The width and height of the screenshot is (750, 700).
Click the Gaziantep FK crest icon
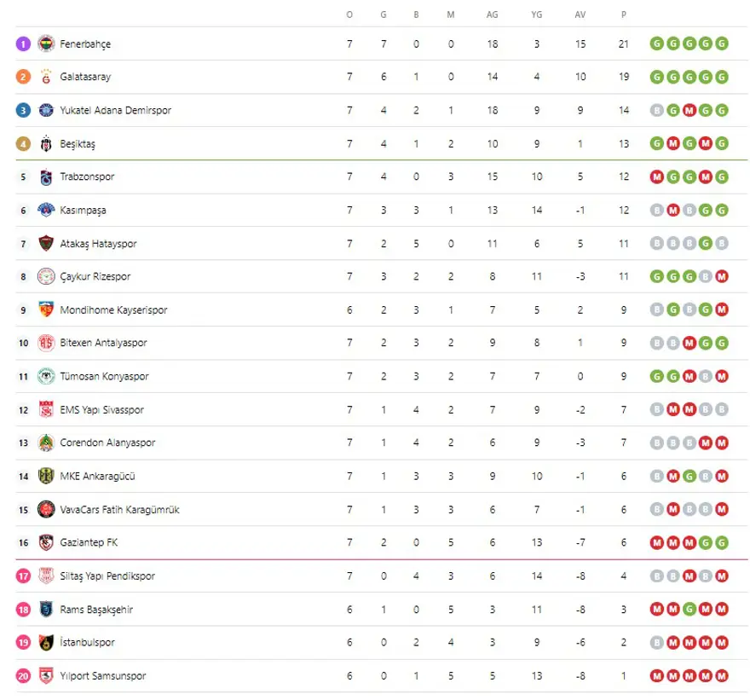46,542
